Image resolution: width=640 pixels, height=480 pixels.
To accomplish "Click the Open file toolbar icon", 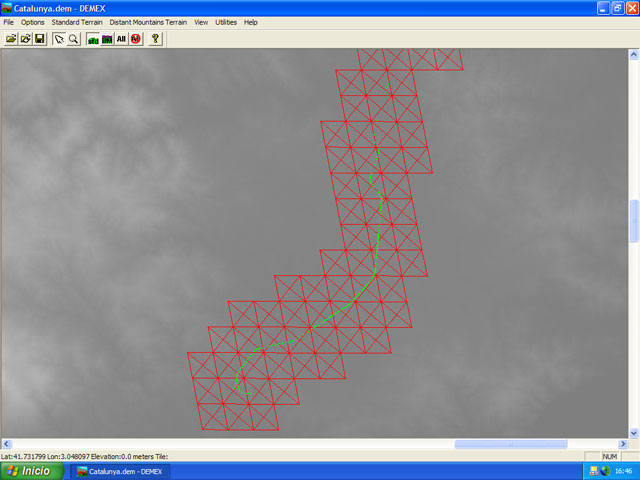I will pos(11,38).
